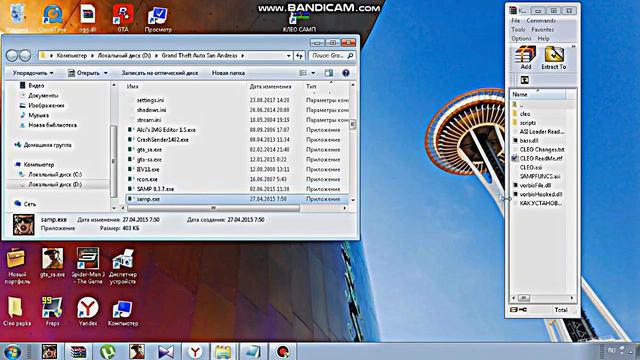Open the WinRAR Commands menu
Image resolution: width=640 pixels, height=360 pixels.
pyautogui.click(x=541, y=20)
